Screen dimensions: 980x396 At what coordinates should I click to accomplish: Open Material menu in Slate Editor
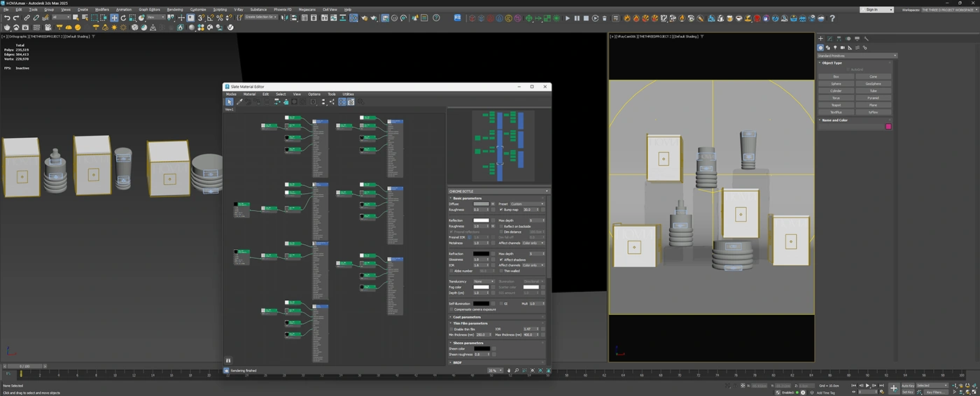pos(249,94)
